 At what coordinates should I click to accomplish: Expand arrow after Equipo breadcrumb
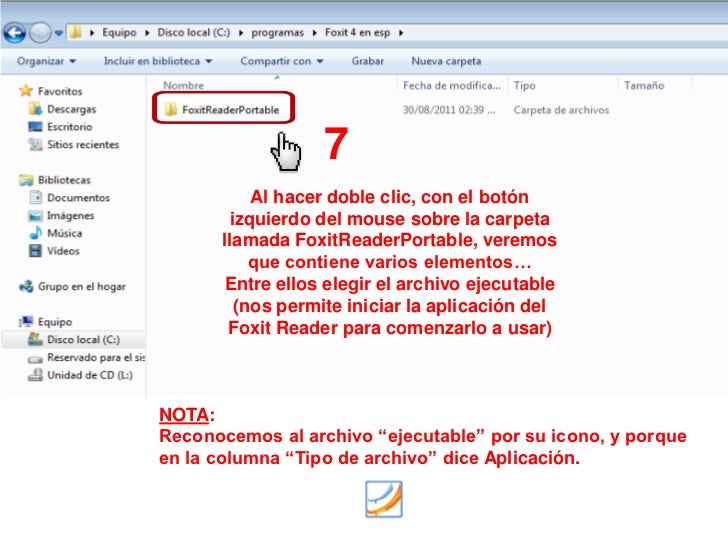[x=147, y=33]
